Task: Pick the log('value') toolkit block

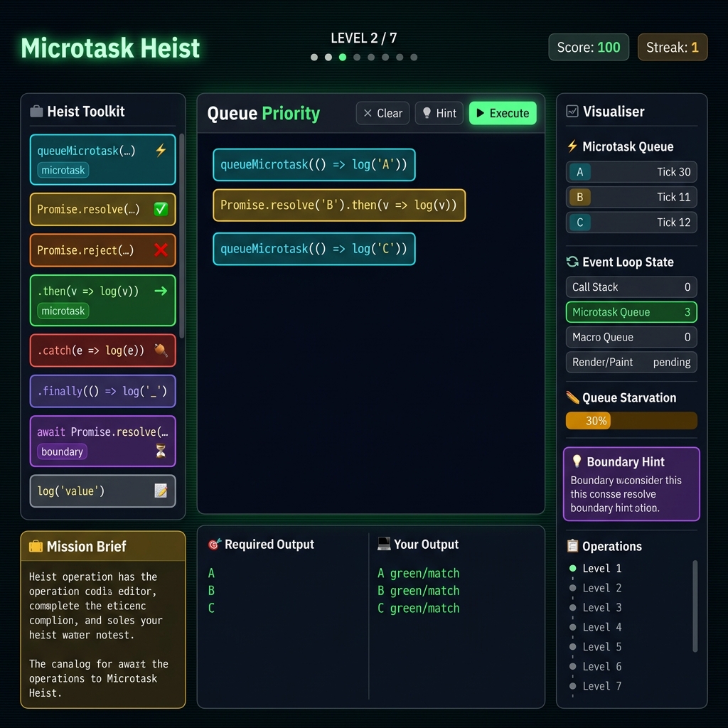Action: pos(102,491)
